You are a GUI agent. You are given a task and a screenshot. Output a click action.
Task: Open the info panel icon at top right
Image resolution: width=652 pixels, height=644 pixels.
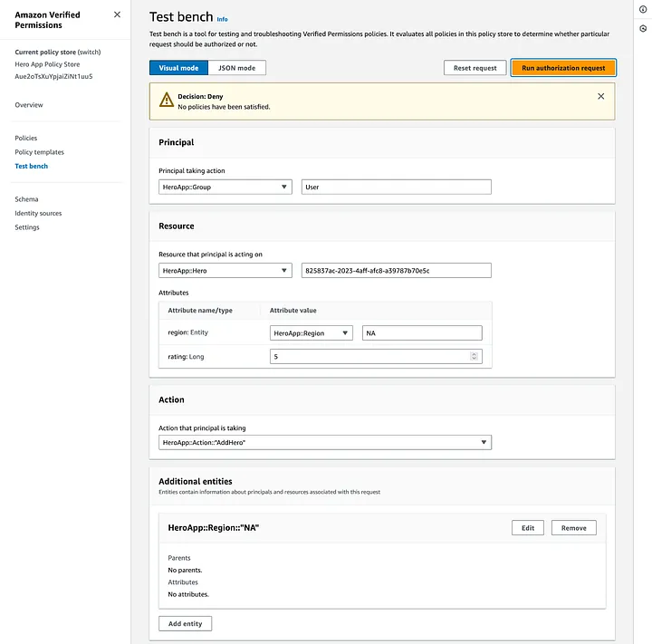coord(643,9)
